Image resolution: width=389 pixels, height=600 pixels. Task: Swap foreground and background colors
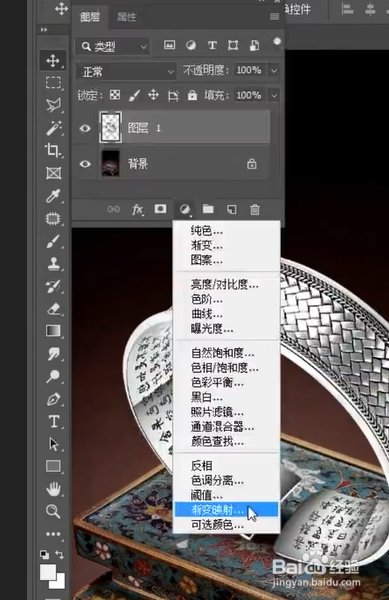click(x=60, y=554)
